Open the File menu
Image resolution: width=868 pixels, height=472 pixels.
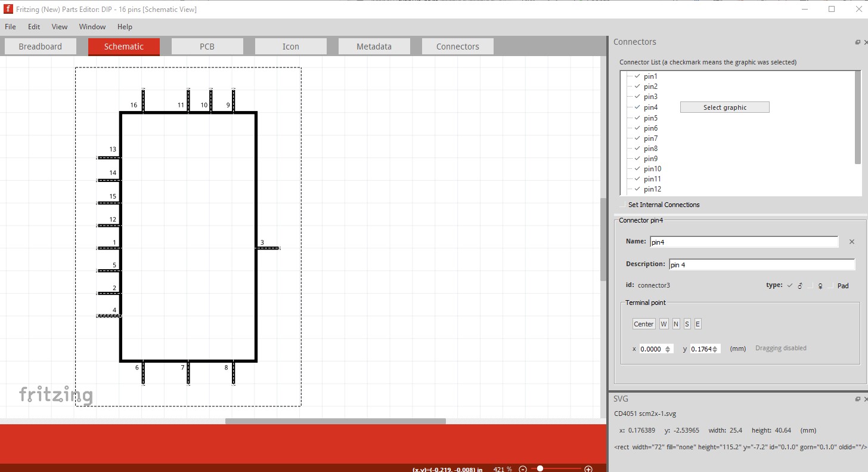[x=10, y=26]
